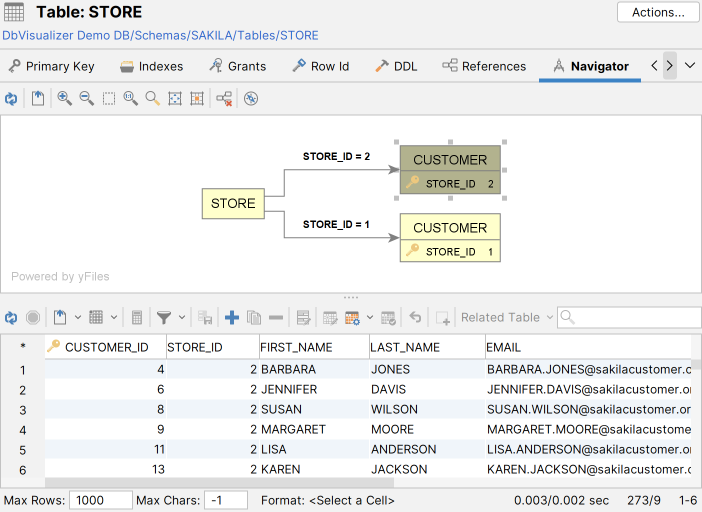Sort by the FIRST_NAME column header

(x=314, y=347)
